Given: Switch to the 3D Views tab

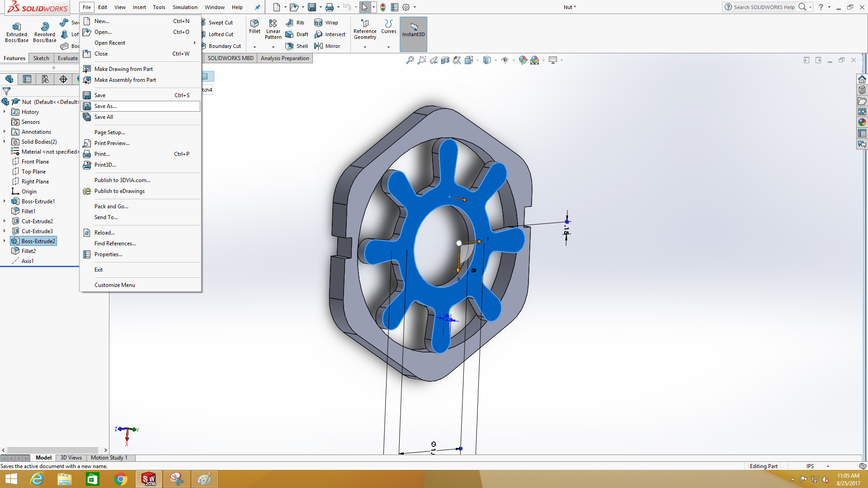Looking at the screenshot, I should (x=71, y=458).
